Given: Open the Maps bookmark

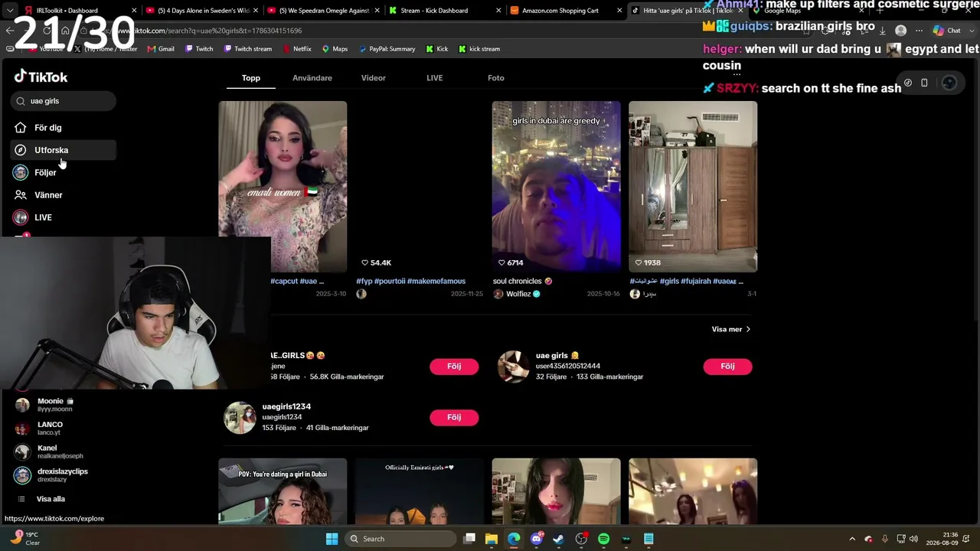Looking at the screenshot, I should (x=335, y=49).
